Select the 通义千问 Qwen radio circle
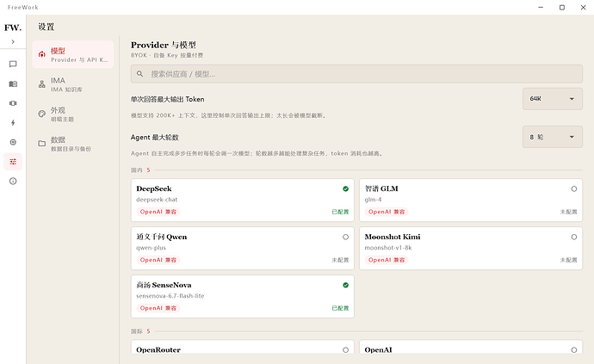The width and height of the screenshot is (594, 364). pyautogui.click(x=345, y=237)
